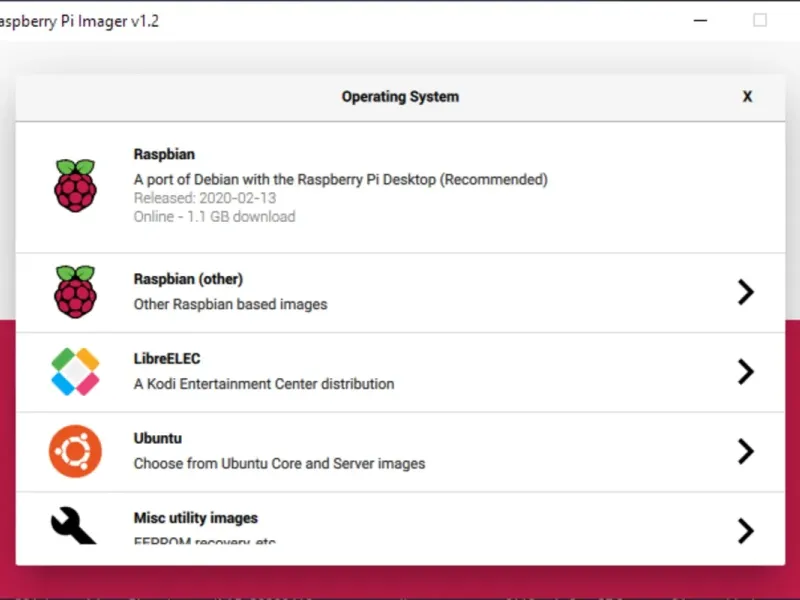This screenshot has height=600, width=800.
Task: Click 'Choose from Ubuntu Core and Server images'
Action: (279, 464)
